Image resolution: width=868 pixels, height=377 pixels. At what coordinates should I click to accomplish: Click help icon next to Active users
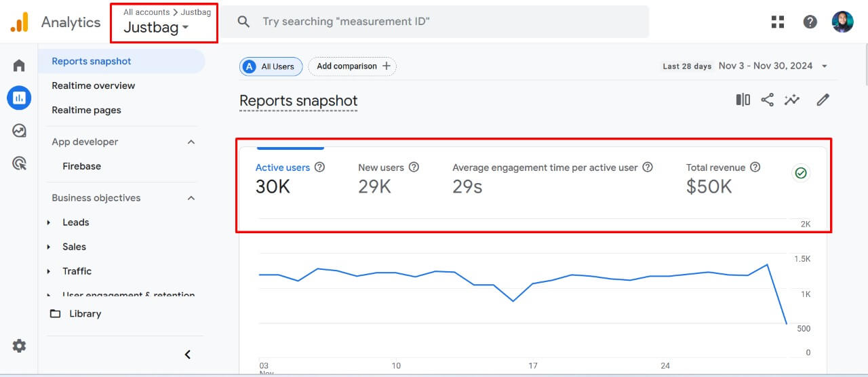(x=320, y=167)
